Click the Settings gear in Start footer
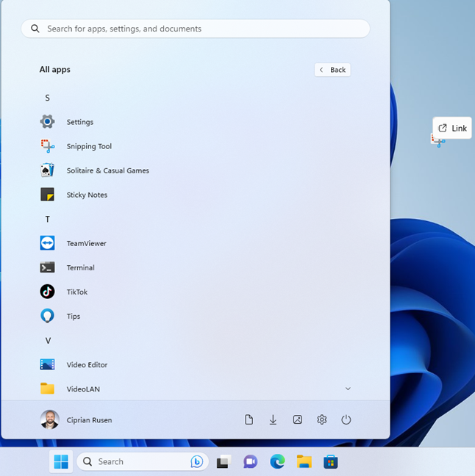This screenshot has height=476, width=475. coord(322,420)
